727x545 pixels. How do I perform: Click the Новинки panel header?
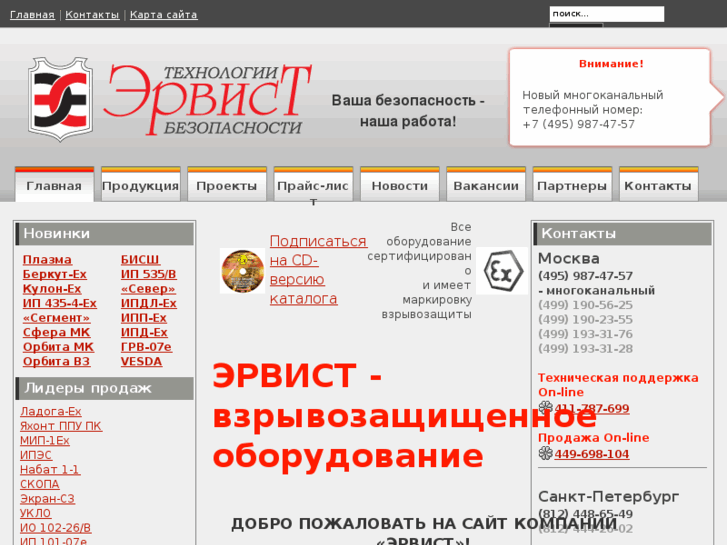(105, 233)
